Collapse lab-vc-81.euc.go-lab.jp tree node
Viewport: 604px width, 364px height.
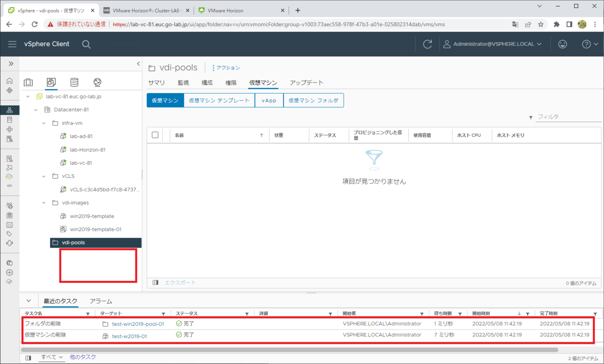[x=27, y=97]
